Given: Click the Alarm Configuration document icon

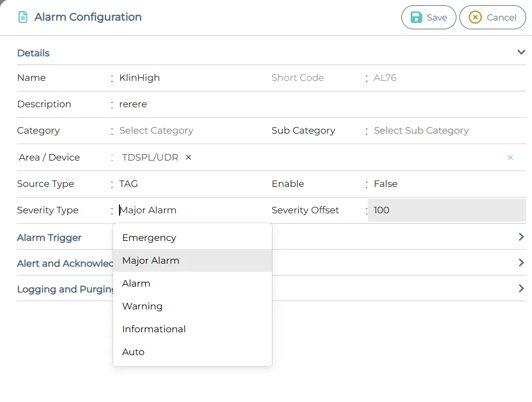Looking at the screenshot, I should (23, 18).
